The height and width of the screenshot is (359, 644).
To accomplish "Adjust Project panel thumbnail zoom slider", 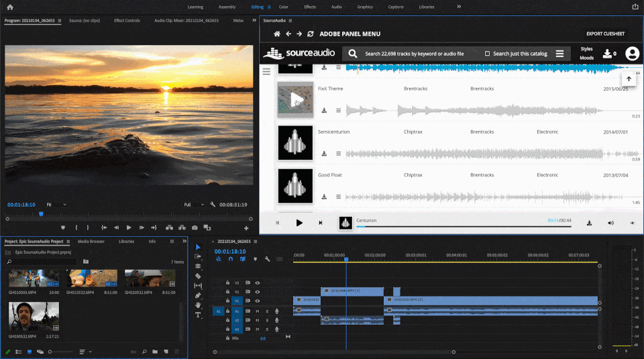I will pyautogui.click(x=61, y=352).
